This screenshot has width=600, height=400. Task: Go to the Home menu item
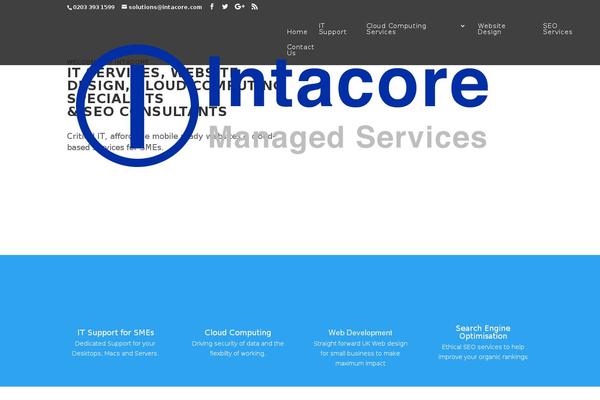click(297, 32)
